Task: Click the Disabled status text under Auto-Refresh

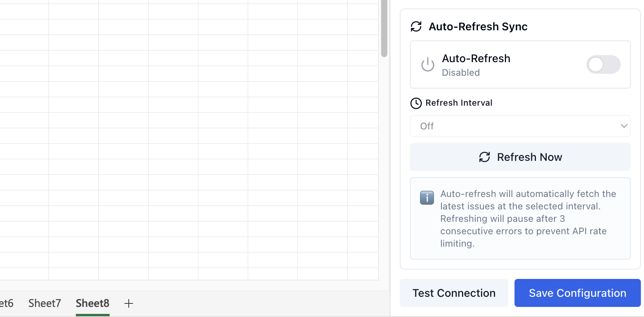Action: [460, 72]
